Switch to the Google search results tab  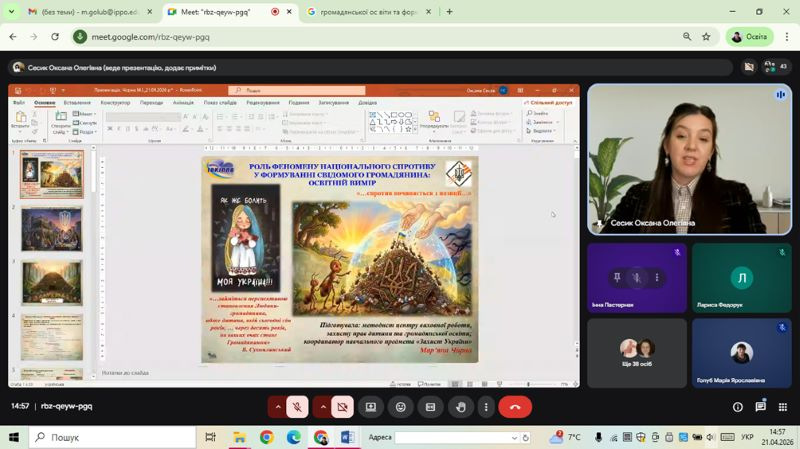coord(369,12)
